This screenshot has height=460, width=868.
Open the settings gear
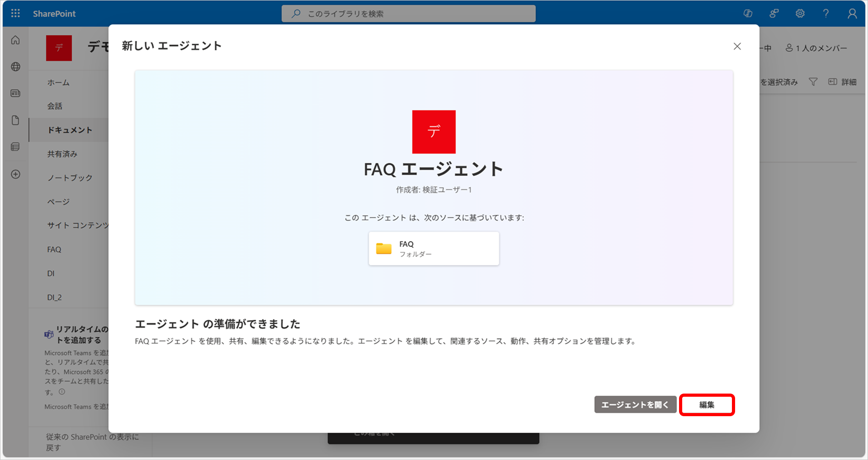pyautogui.click(x=800, y=14)
